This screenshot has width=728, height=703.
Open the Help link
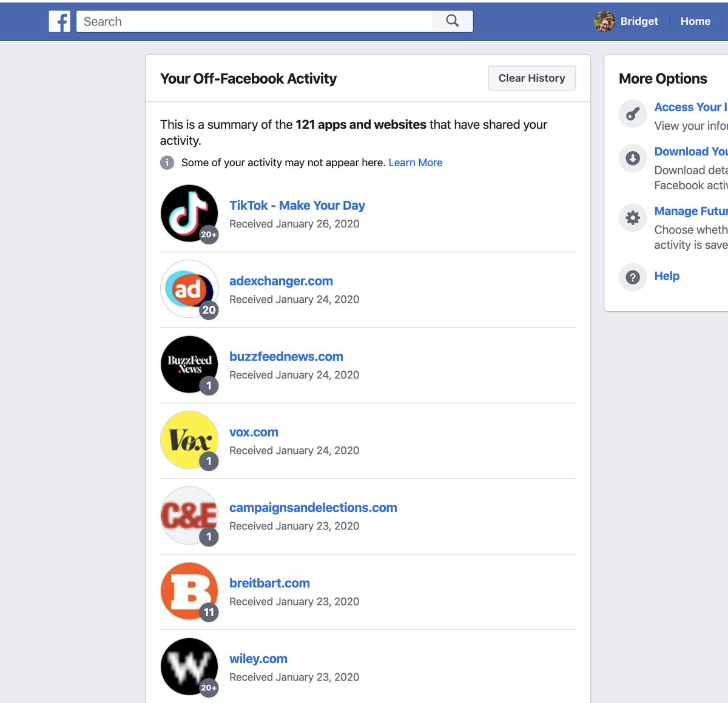(667, 276)
